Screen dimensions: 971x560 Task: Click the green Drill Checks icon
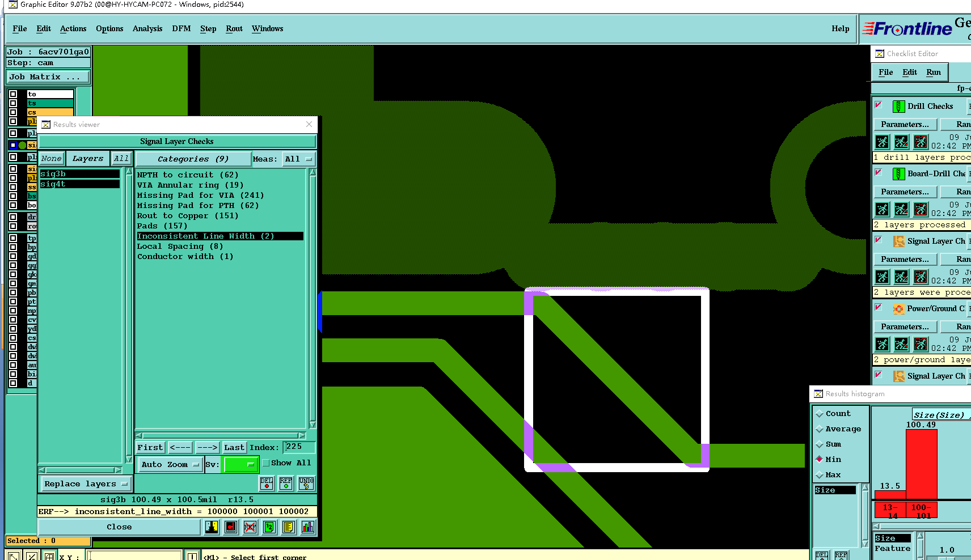898,106
